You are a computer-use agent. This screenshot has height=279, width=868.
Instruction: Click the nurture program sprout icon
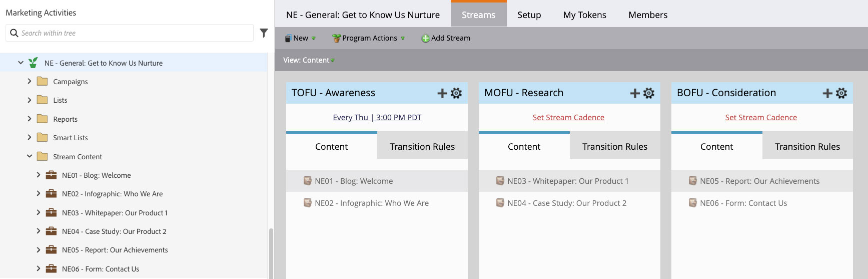(33, 63)
